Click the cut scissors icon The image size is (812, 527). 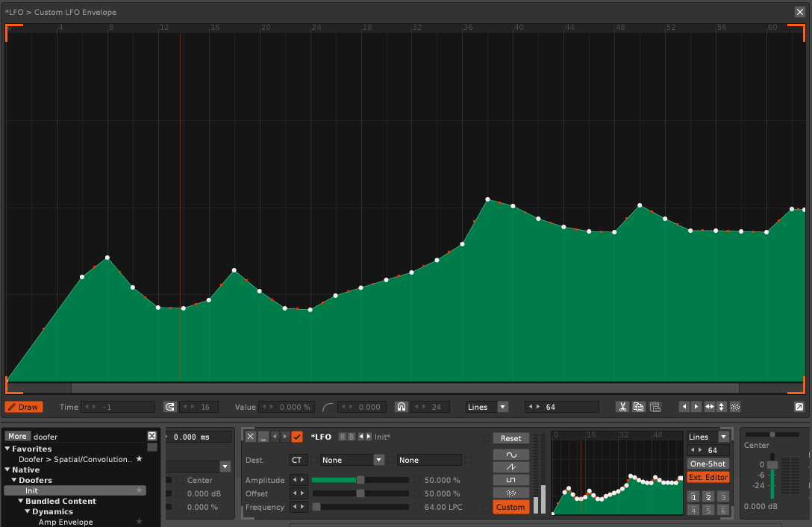coord(622,407)
